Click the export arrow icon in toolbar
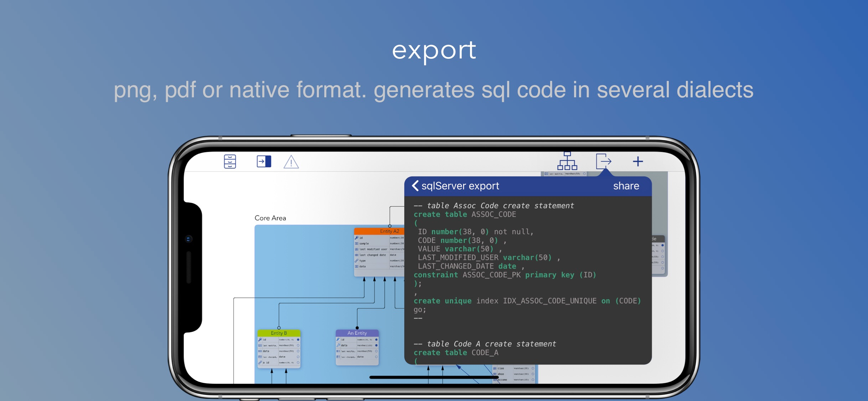 pyautogui.click(x=604, y=161)
